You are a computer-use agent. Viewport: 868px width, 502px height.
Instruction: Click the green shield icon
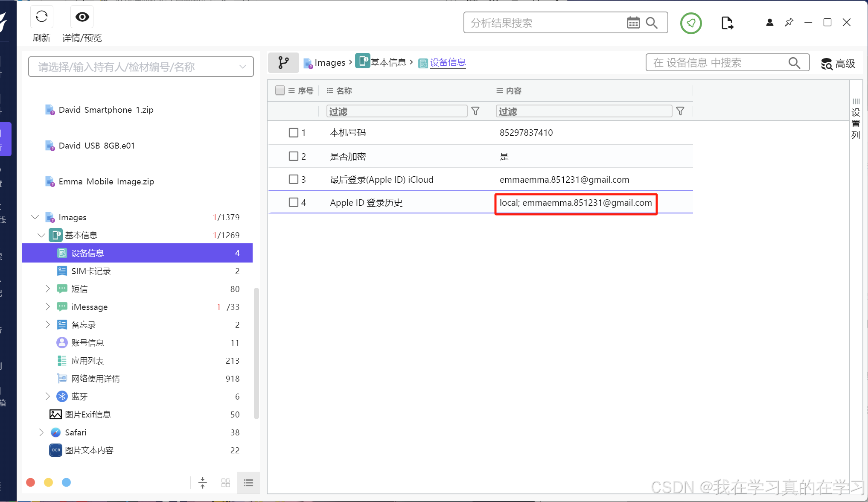click(x=691, y=23)
